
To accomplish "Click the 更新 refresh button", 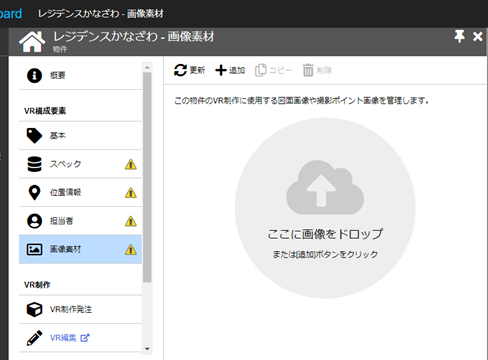I will [189, 70].
